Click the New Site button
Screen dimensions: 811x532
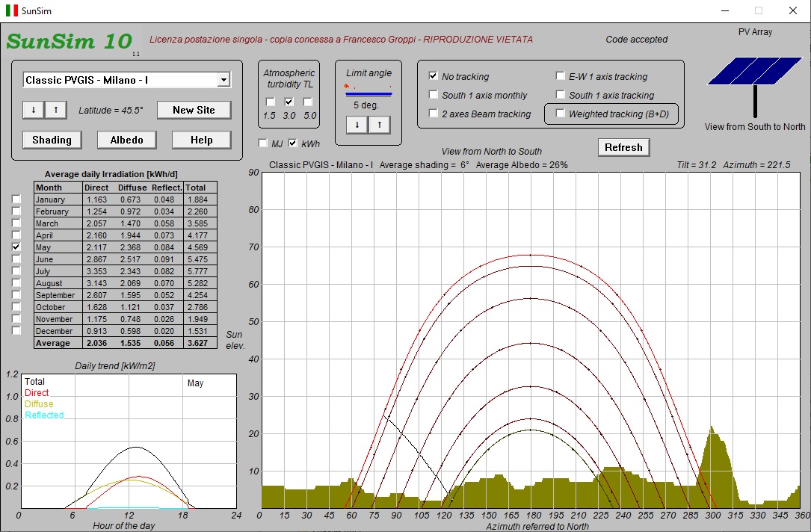click(194, 110)
